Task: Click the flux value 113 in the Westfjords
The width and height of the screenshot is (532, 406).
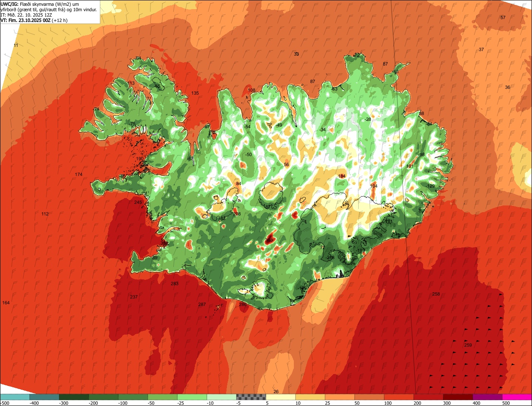Action: click(131, 83)
